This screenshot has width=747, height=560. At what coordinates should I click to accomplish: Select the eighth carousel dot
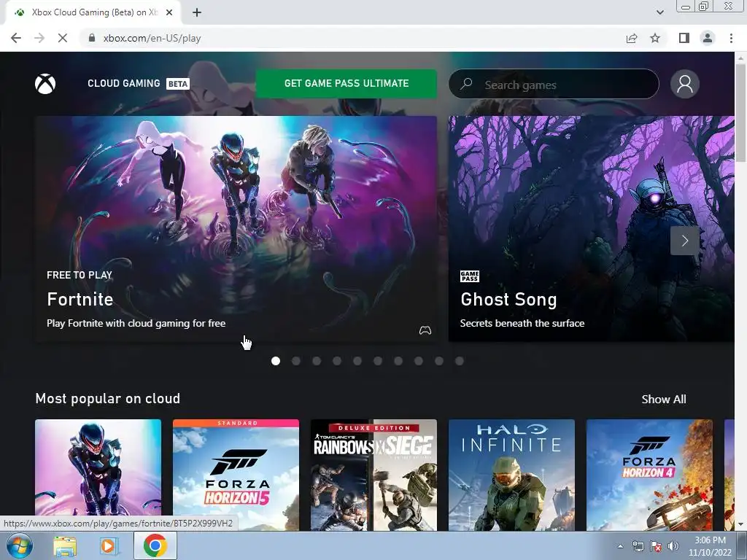coord(419,361)
